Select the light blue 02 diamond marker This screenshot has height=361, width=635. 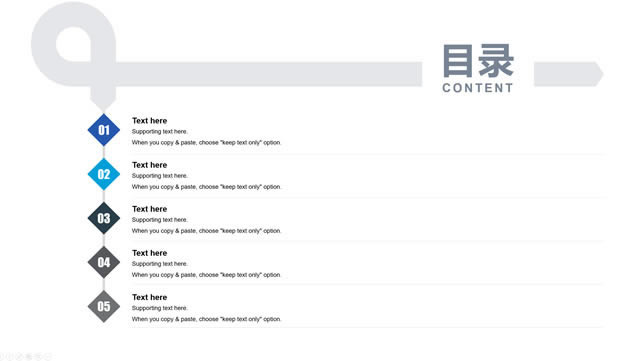104,174
